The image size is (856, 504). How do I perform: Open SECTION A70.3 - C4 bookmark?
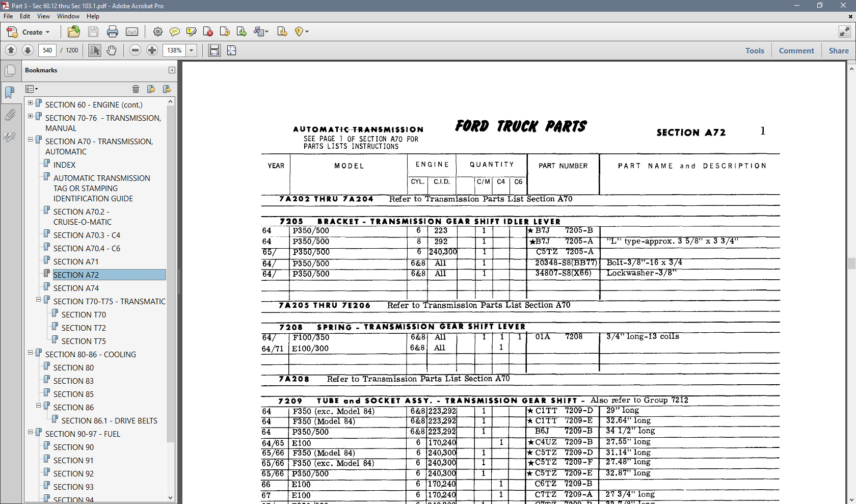click(87, 235)
